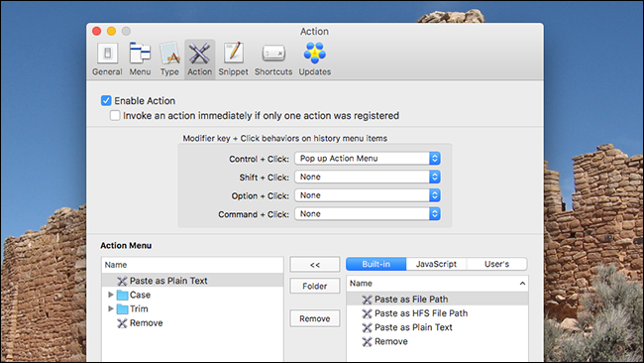Click icon beside Paste as HFS File Path

point(367,313)
